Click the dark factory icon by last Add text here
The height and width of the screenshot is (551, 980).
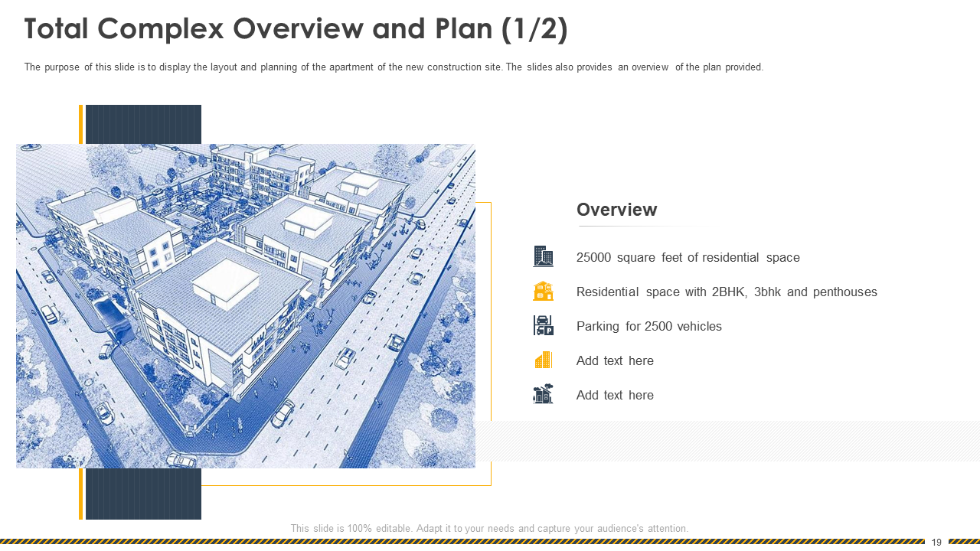point(544,394)
